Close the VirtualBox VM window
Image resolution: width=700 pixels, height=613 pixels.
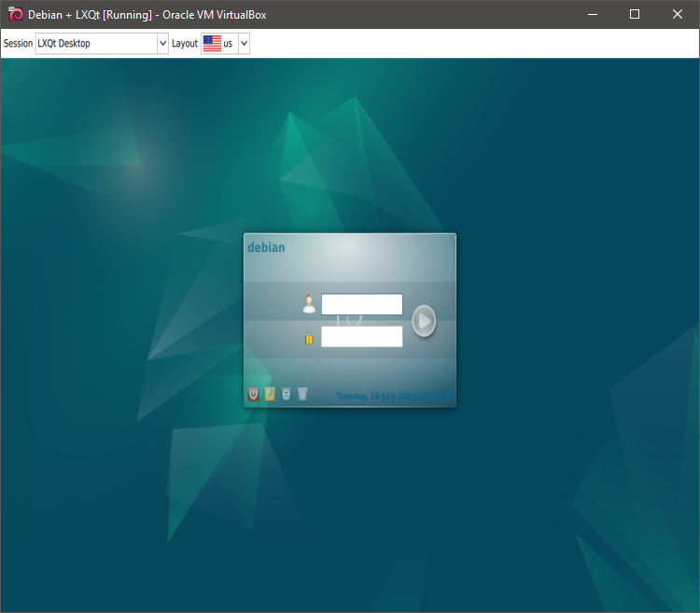point(678,14)
